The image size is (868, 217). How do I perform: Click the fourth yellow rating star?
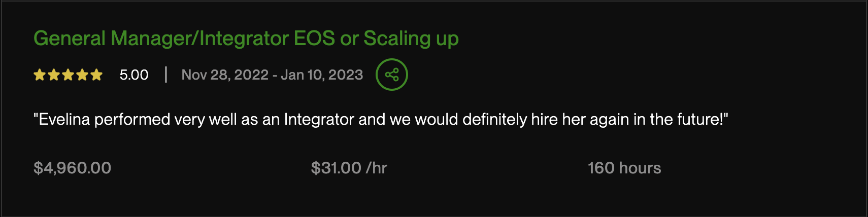pos(82,76)
